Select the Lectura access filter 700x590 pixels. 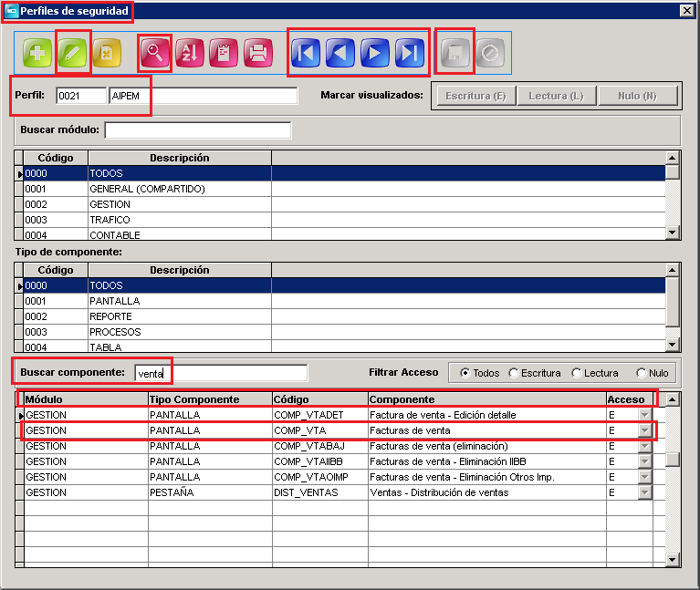577,373
